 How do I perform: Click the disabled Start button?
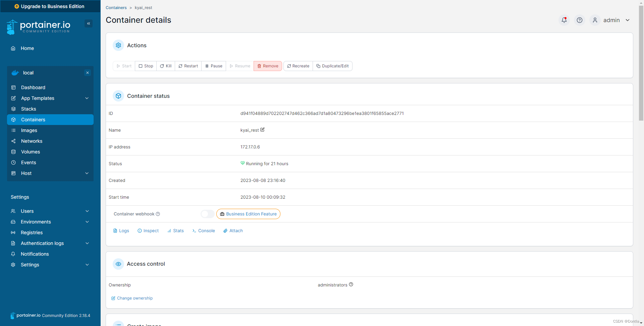click(124, 66)
